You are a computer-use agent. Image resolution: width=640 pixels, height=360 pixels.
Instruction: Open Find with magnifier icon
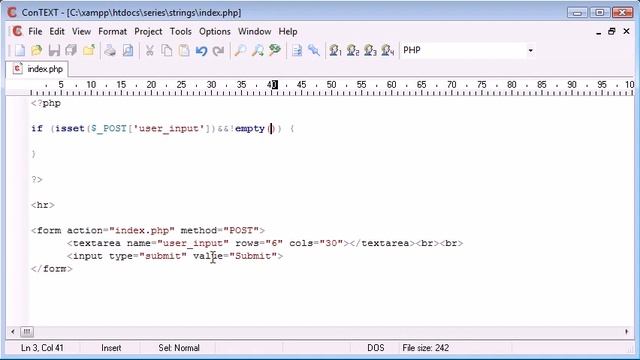[x=240, y=51]
